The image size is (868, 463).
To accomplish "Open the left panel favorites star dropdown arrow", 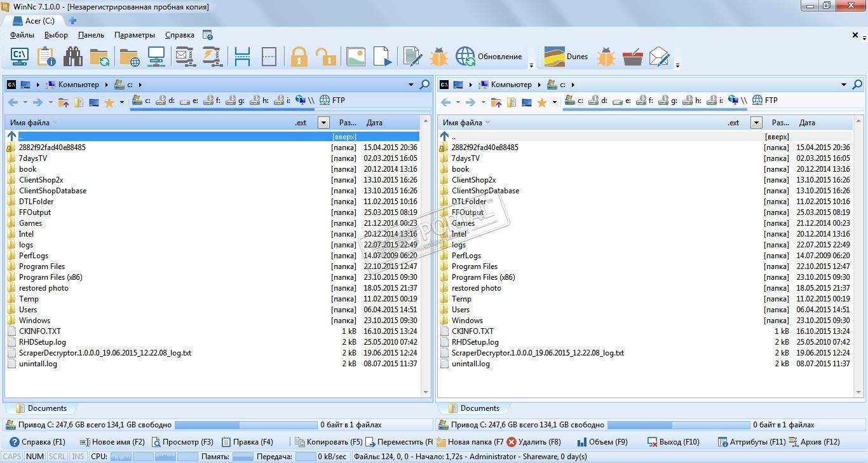I will pyautogui.click(x=122, y=102).
